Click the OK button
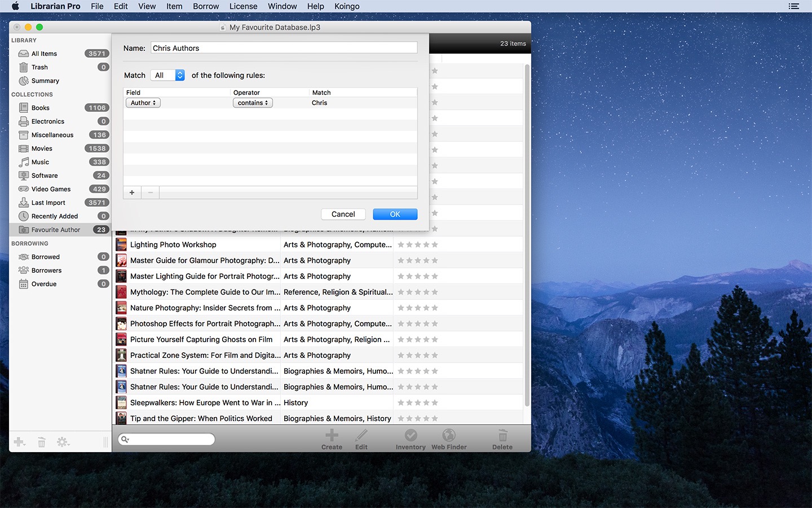The width and height of the screenshot is (812, 508). click(395, 214)
